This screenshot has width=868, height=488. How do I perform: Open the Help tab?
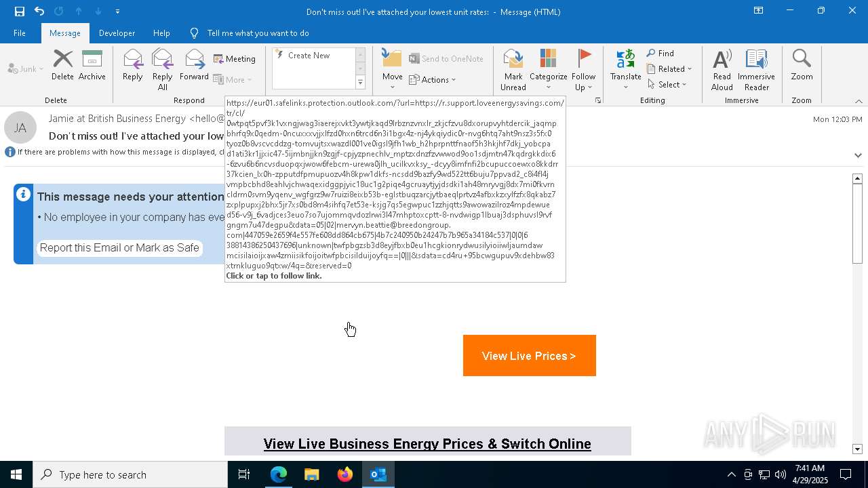tap(161, 33)
